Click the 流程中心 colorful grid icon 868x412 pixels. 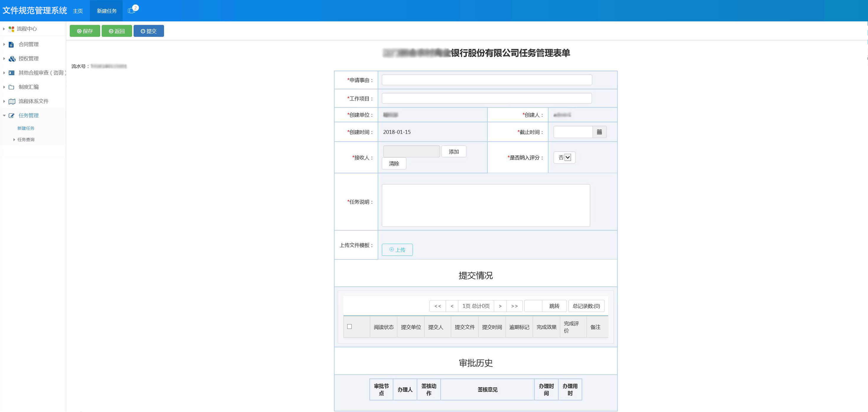(x=12, y=29)
